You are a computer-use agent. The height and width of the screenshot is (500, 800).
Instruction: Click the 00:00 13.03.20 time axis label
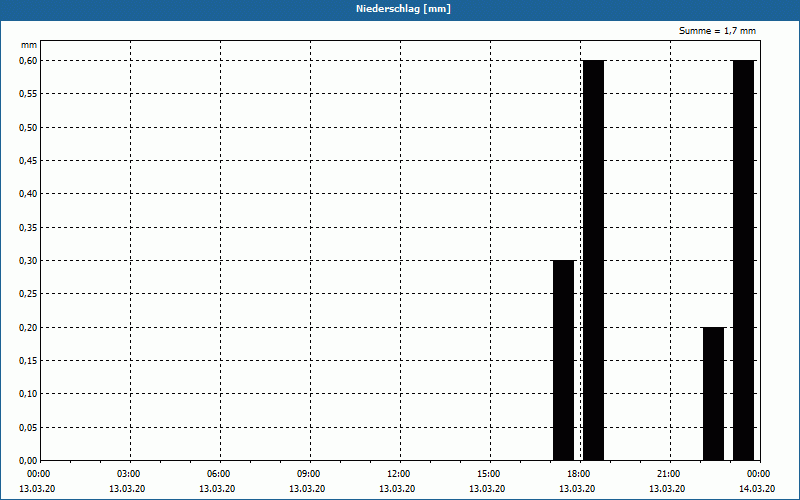click(x=39, y=481)
